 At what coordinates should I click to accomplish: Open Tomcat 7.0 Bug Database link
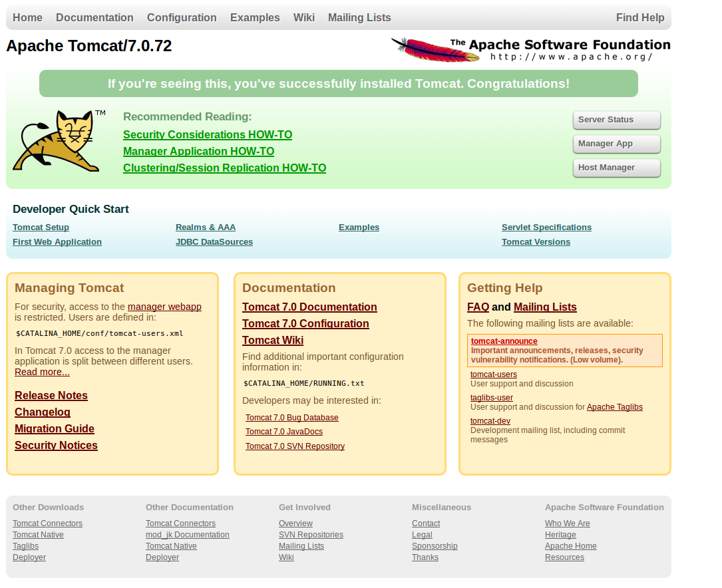[x=292, y=418]
